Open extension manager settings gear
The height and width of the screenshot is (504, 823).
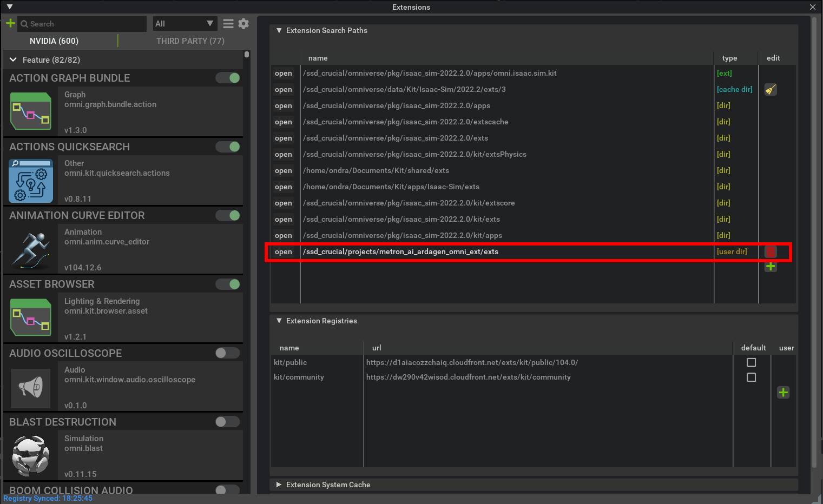pyautogui.click(x=243, y=24)
